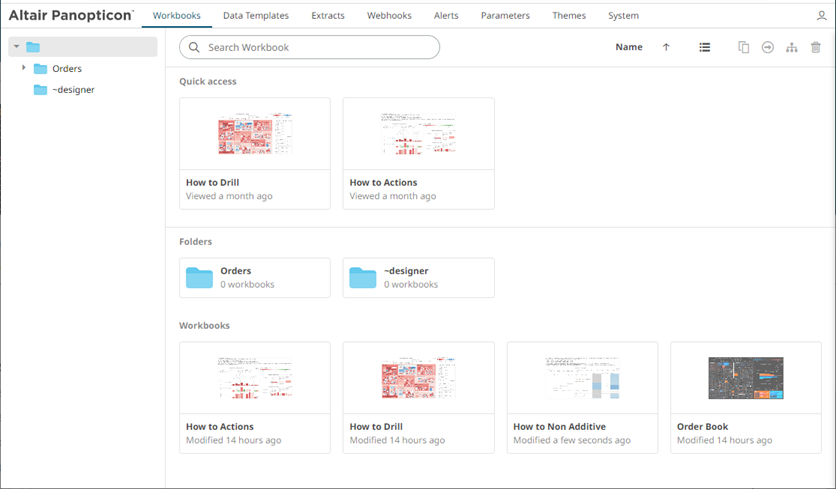The width and height of the screenshot is (836, 489).
Task: Switch to list view icon
Action: 705,47
